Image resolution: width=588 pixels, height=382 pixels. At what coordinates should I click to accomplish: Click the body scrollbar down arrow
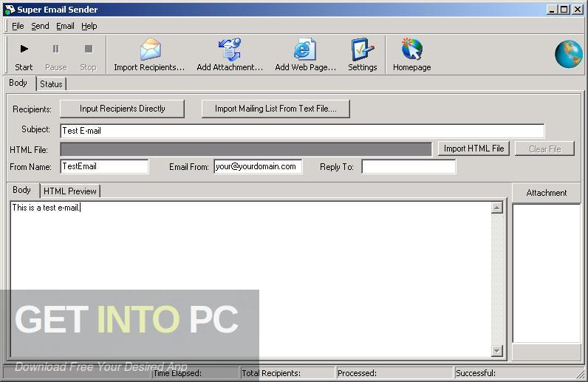[x=497, y=350]
